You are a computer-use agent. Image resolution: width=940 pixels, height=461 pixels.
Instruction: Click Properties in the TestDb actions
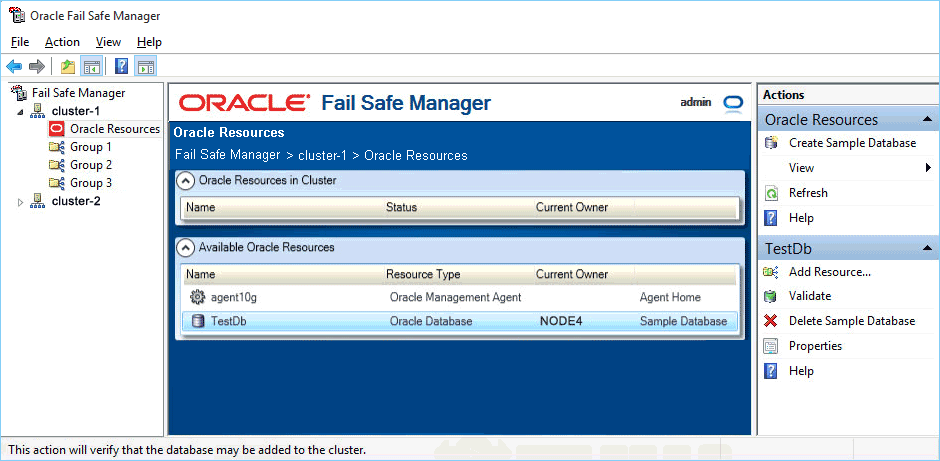click(815, 346)
